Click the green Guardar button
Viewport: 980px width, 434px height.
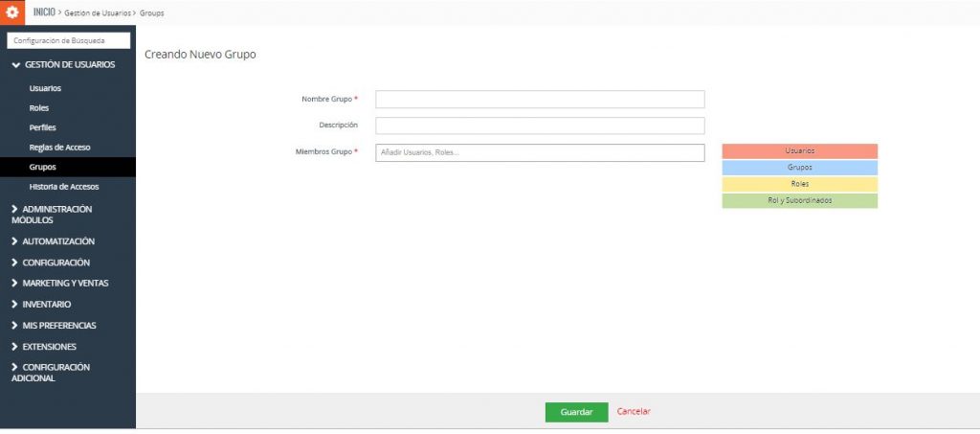576,412
